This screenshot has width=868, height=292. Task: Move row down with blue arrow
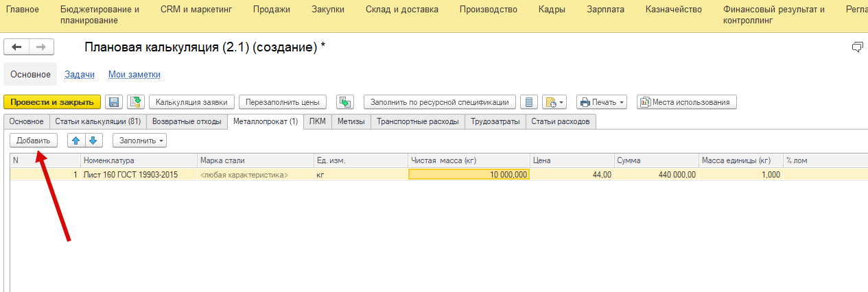(x=93, y=141)
